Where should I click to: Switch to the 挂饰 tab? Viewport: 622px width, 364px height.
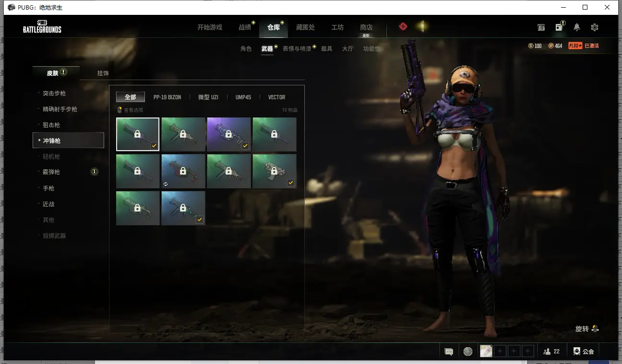103,73
